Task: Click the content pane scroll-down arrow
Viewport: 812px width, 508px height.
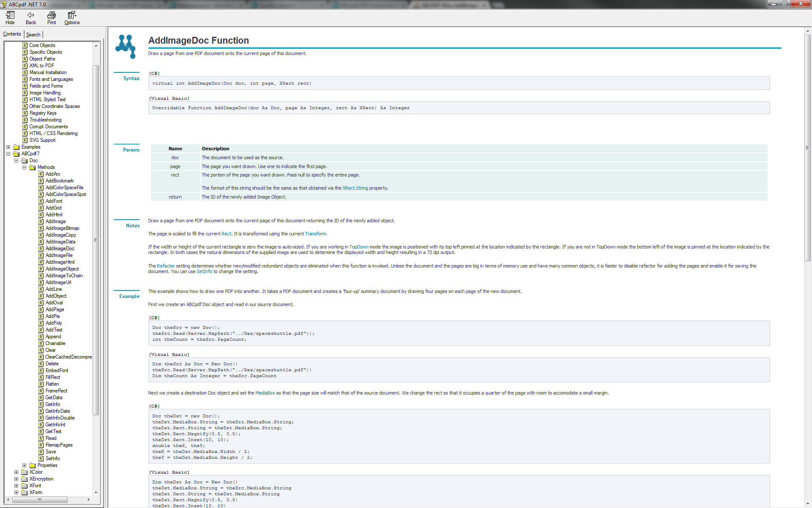Action: 808,504
